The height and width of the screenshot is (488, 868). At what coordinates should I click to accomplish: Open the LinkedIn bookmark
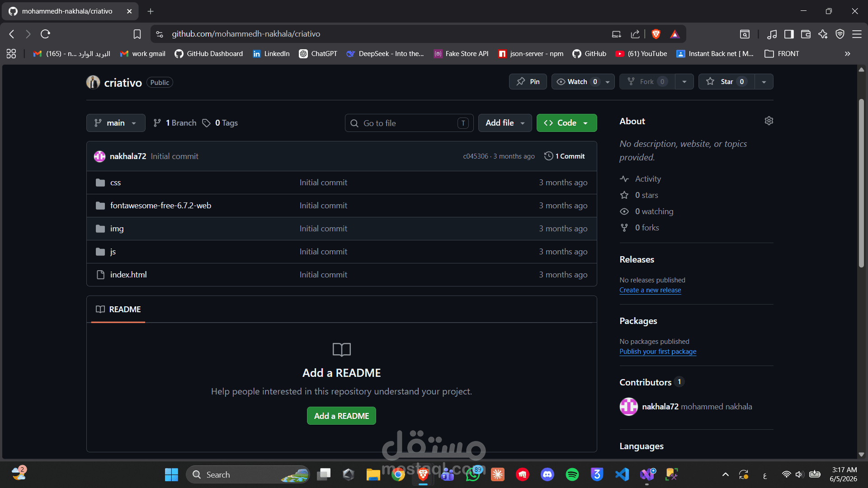point(271,54)
